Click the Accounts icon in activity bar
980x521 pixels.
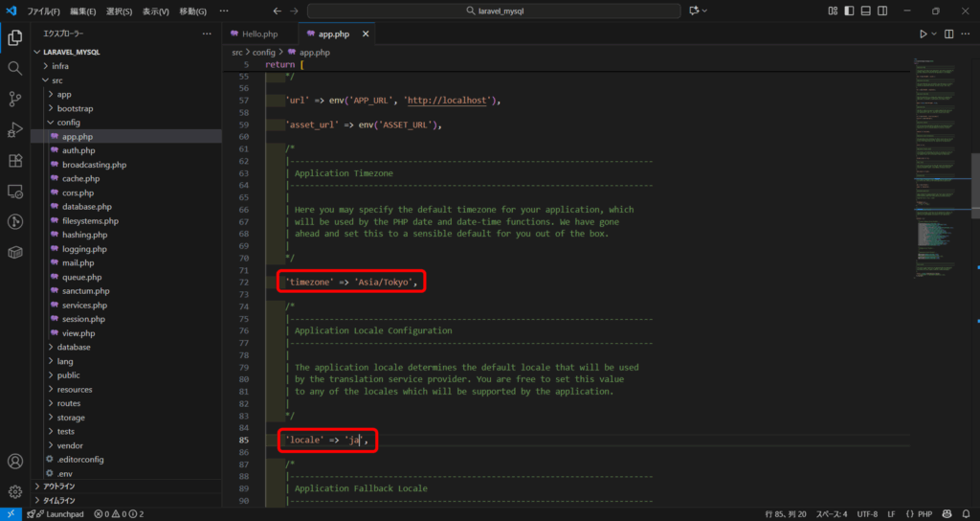15,462
